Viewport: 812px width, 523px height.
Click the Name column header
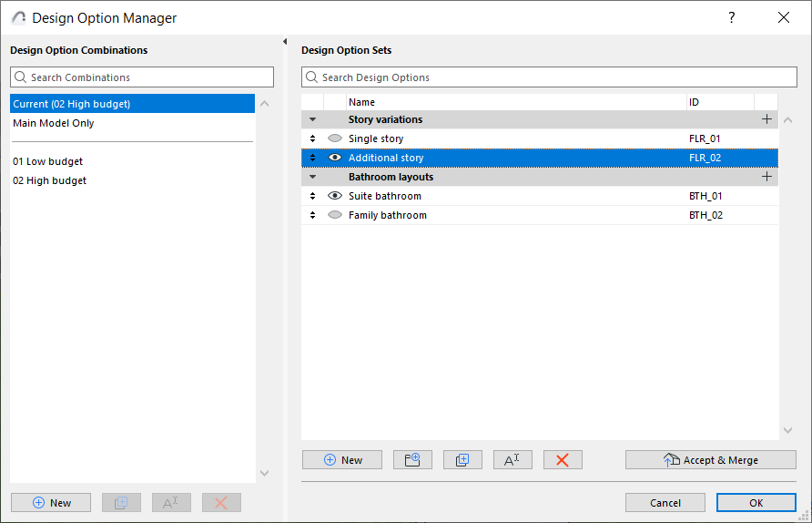pos(516,102)
